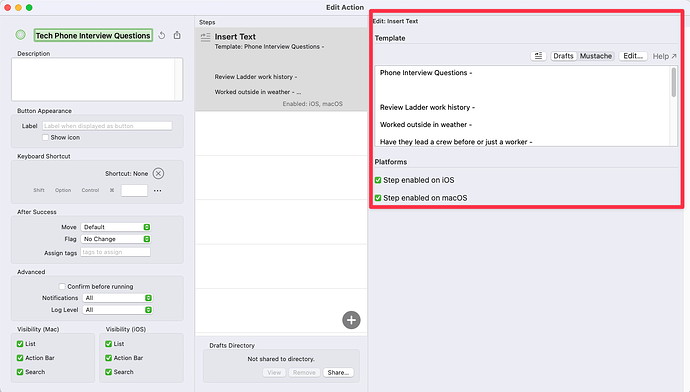Viewport: 690px width, 392px height.
Task: Clear shortcut with the circled X icon
Action: point(158,173)
